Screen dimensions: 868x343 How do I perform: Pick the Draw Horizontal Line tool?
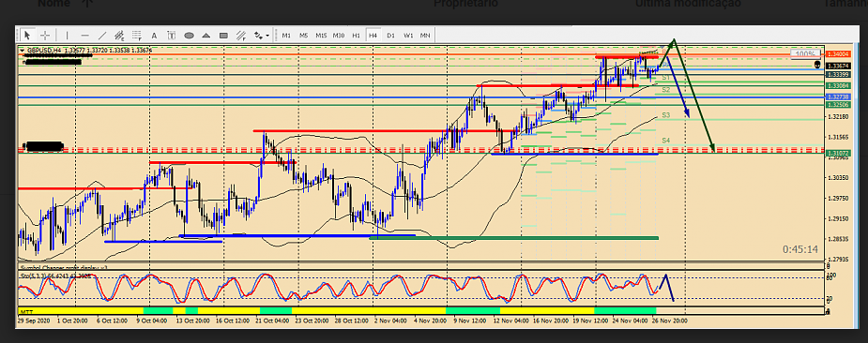[84, 36]
